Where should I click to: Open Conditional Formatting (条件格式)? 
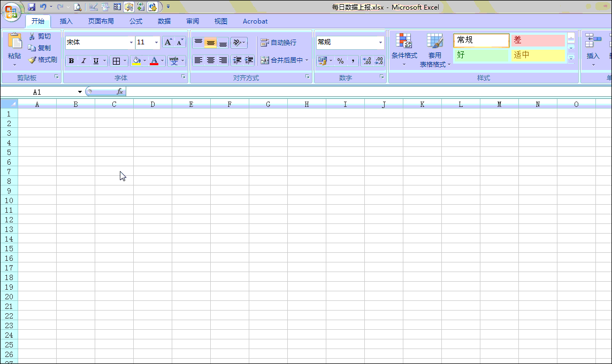click(404, 47)
